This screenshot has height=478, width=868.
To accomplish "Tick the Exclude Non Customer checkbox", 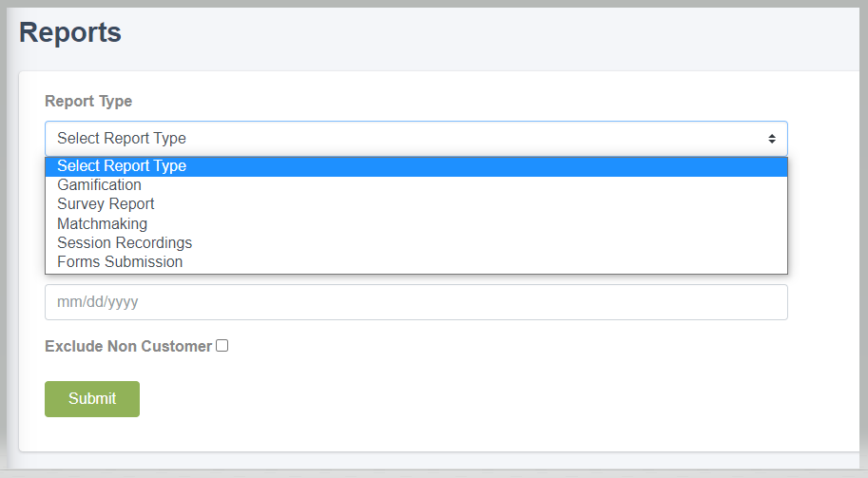I will 222,346.
